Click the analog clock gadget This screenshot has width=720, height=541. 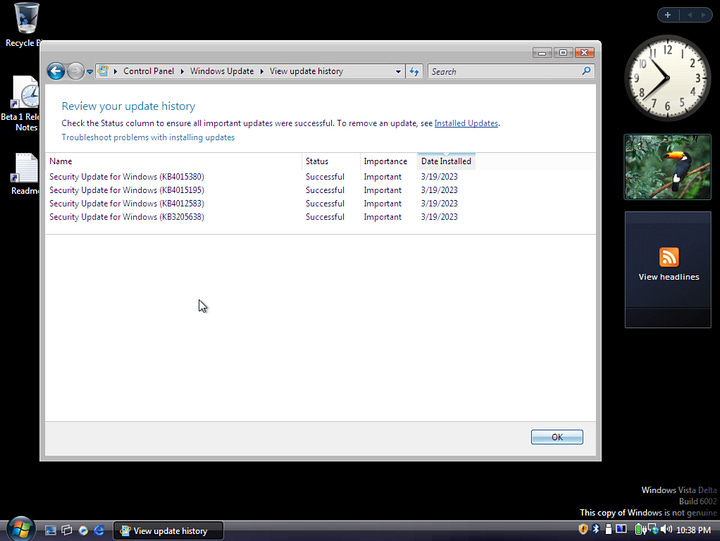[x=668, y=78]
